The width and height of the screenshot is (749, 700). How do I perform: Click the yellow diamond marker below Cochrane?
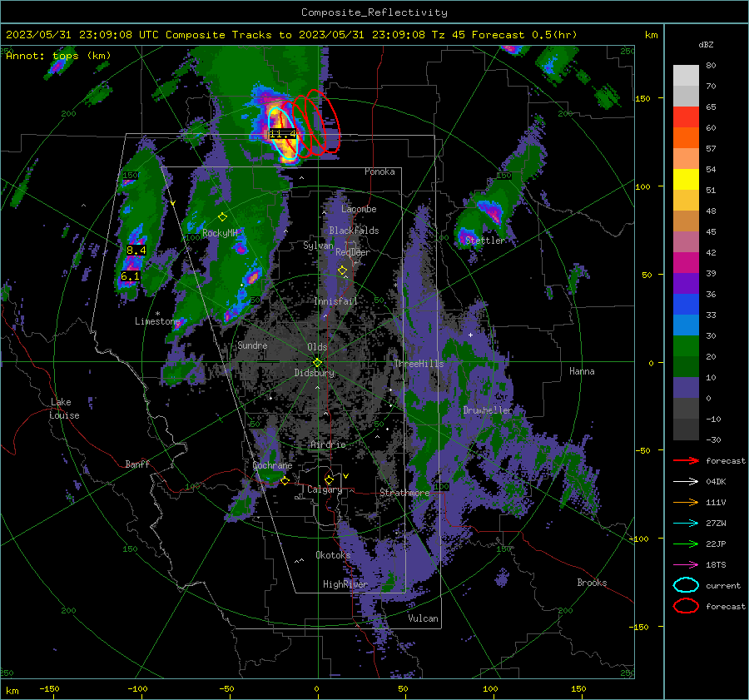click(285, 481)
